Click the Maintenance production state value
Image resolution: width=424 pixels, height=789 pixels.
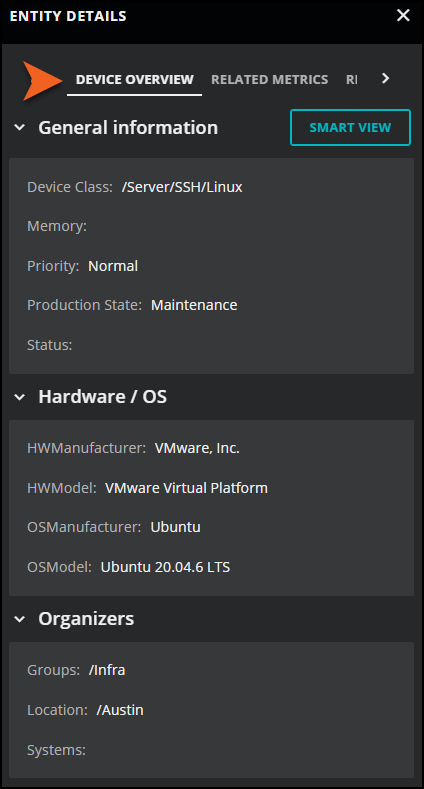coord(194,305)
